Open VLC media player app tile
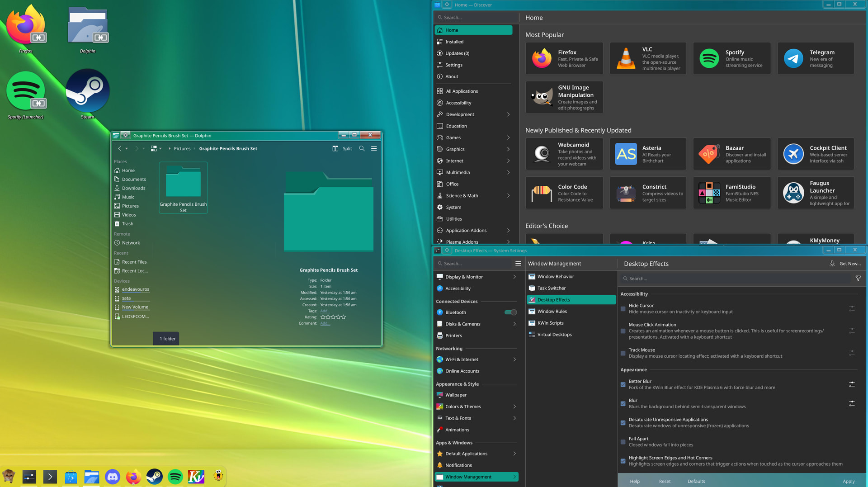Image resolution: width=868 pixels, height=487 pixels. (648, 58)
